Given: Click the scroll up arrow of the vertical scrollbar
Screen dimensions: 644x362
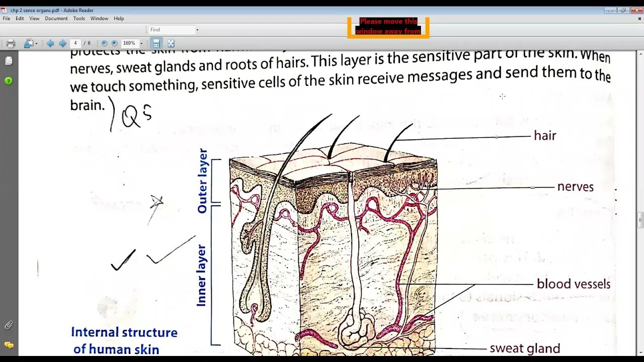Looking at the screenshot, I should (640, 54).
